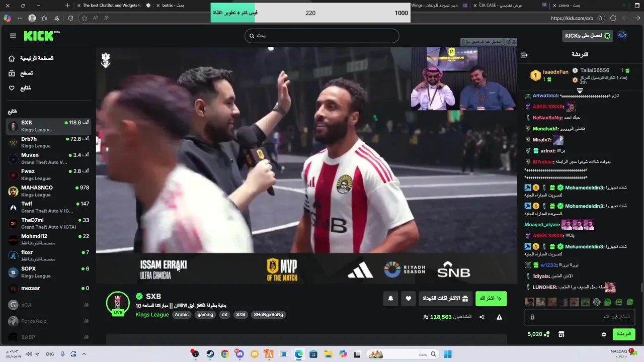Open the Drb7h channel in followed list

pyautogui.click(x=48, y=142)
